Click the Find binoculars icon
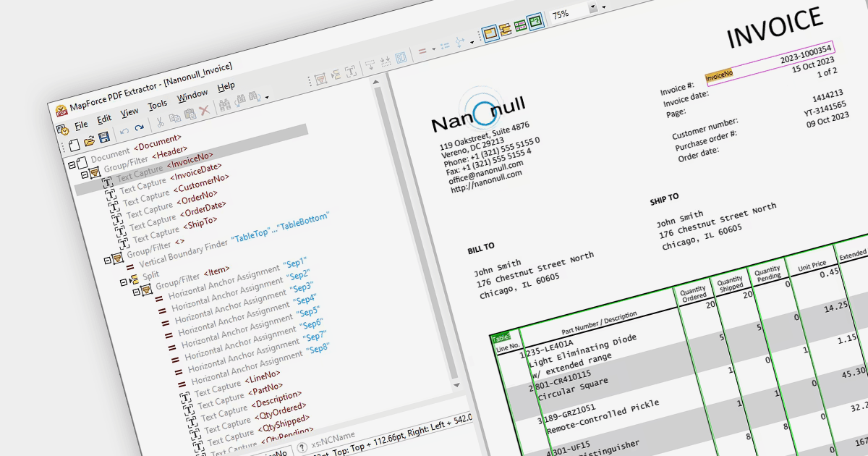The image size is (868, 456). click(225, 105)
